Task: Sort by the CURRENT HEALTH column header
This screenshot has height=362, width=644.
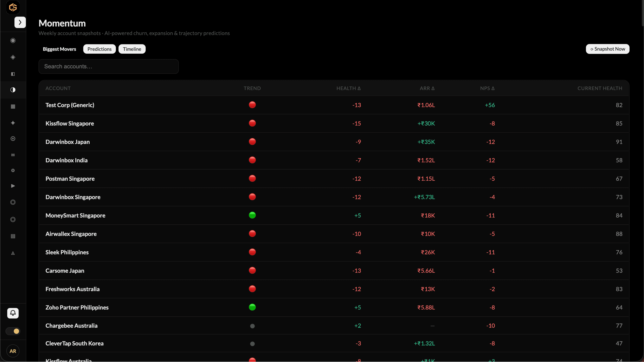Action: pyautogui.click(x=600, y=88)
